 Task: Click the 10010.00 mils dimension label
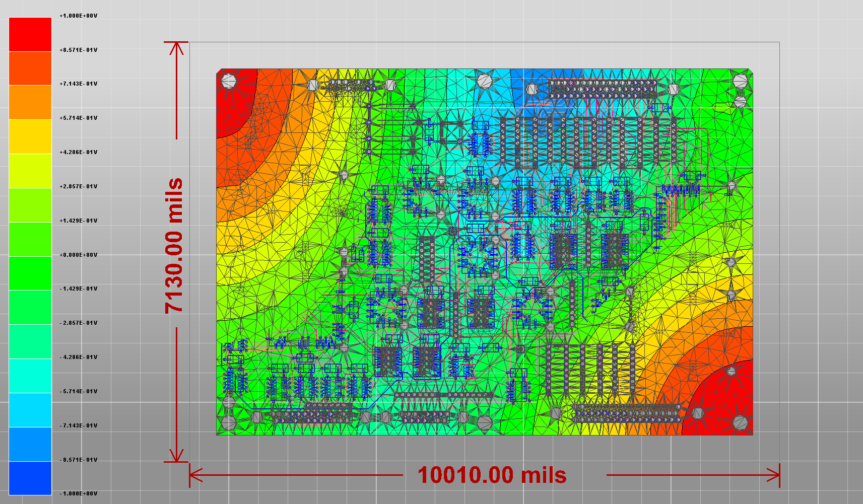(x=491, y=475)
